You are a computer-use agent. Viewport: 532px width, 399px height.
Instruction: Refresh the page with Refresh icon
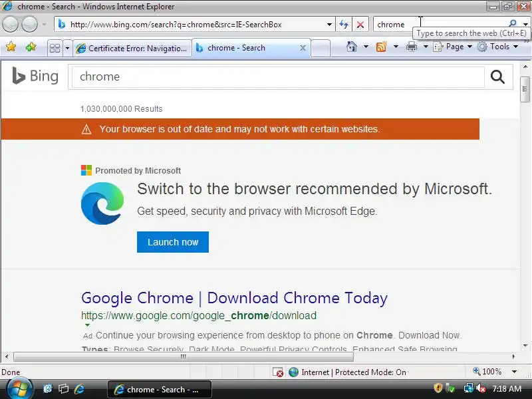click(x=344, y=25)
